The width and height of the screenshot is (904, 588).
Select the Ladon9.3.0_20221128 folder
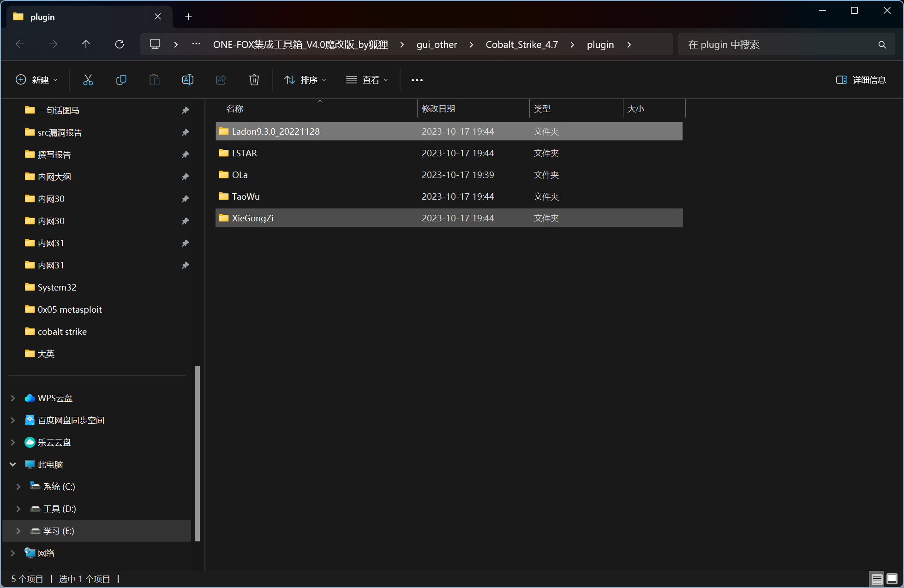pyautogui.click(x=449, y=131)
